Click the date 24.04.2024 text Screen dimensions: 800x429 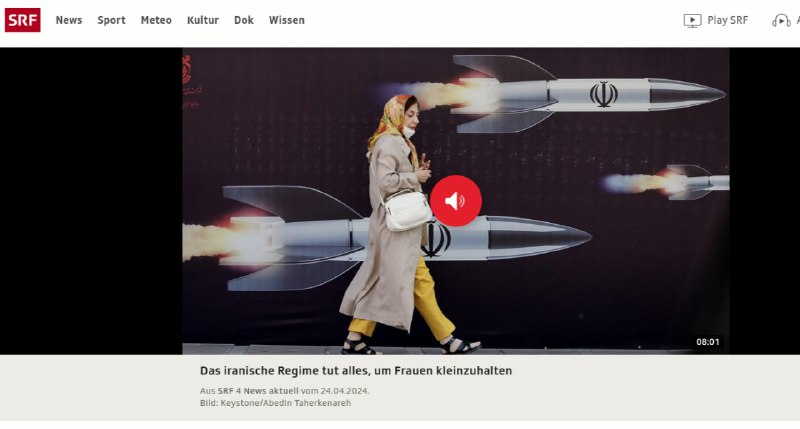344,391
